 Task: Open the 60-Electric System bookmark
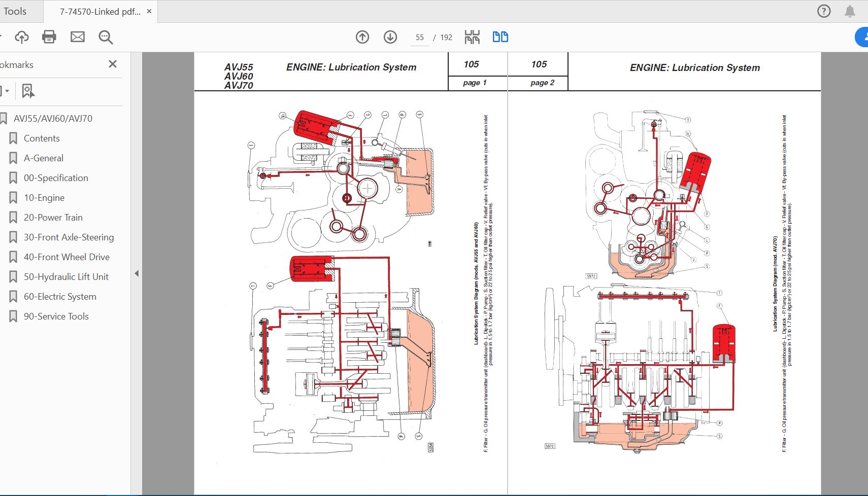60,297
